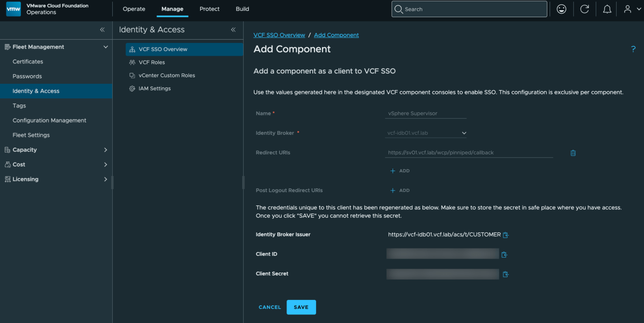Viewport: 644px width, 323px height.
Task: Switch to the Operate tab
Action: coord(134,9)
